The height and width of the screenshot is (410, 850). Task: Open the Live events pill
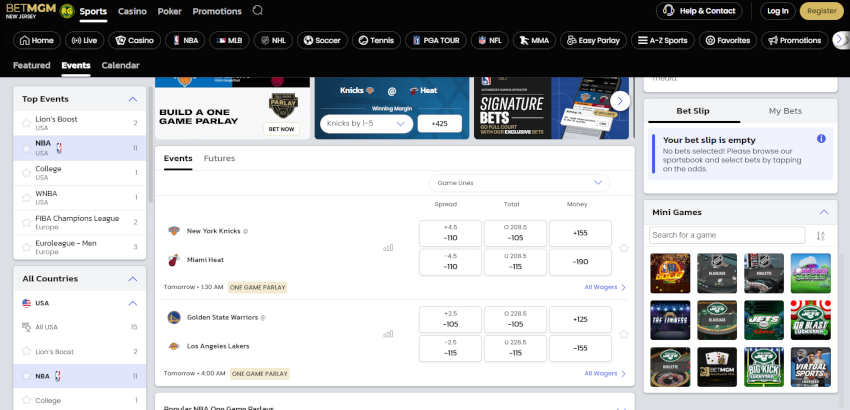pyautogui.click(x=85, y=40)
